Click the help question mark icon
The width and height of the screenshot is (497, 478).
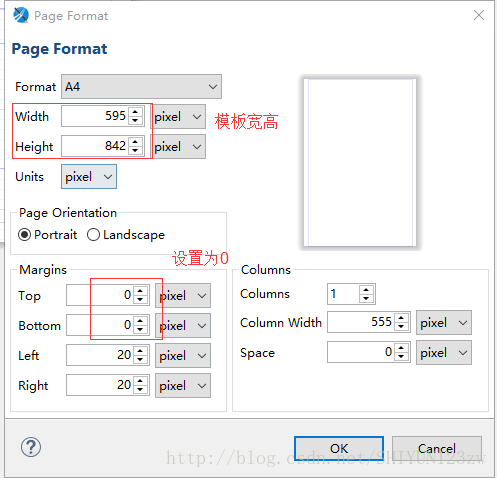(x=31, y=447)
